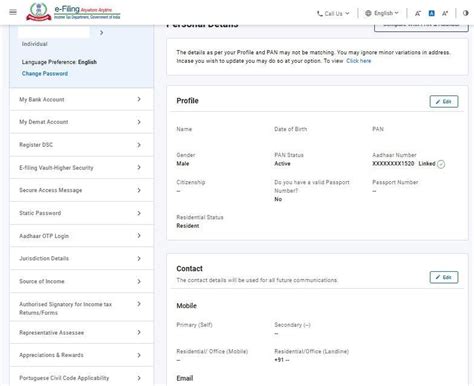
Task: Click the 'Primary (Self)' mobile label
Action: [x=194, y=325]
